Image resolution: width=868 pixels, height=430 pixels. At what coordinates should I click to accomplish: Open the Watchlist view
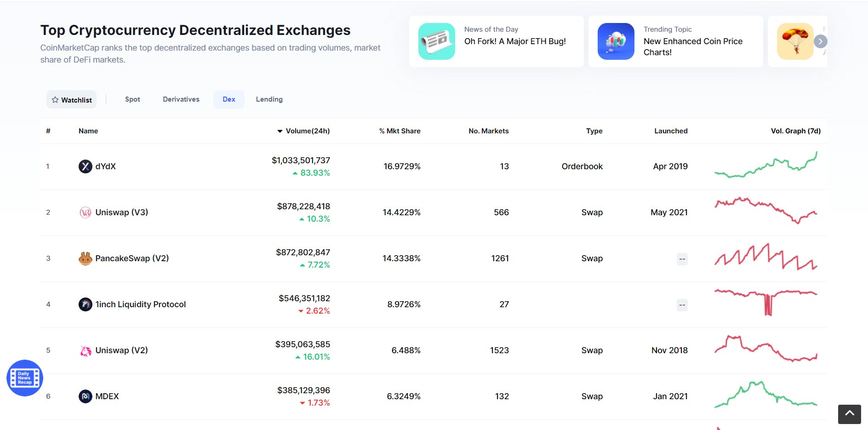71,99
